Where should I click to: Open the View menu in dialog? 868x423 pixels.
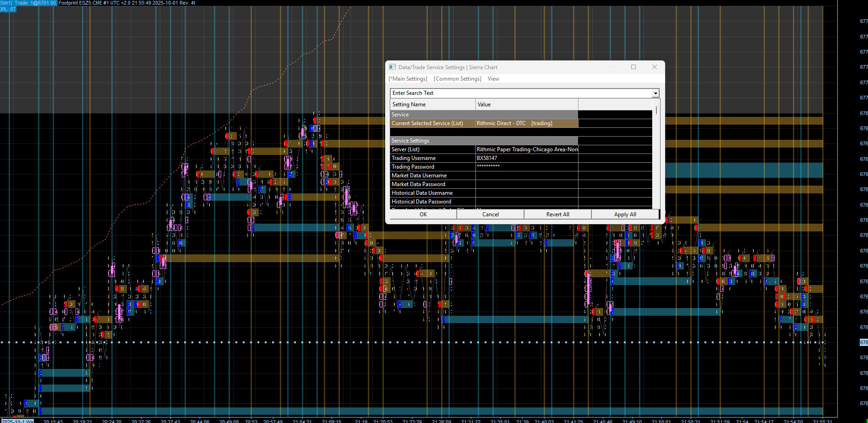493,79
